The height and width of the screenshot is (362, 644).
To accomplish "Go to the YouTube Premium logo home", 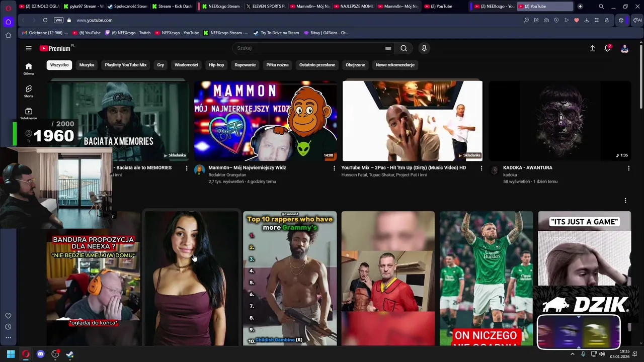I will tap(55, 48).
